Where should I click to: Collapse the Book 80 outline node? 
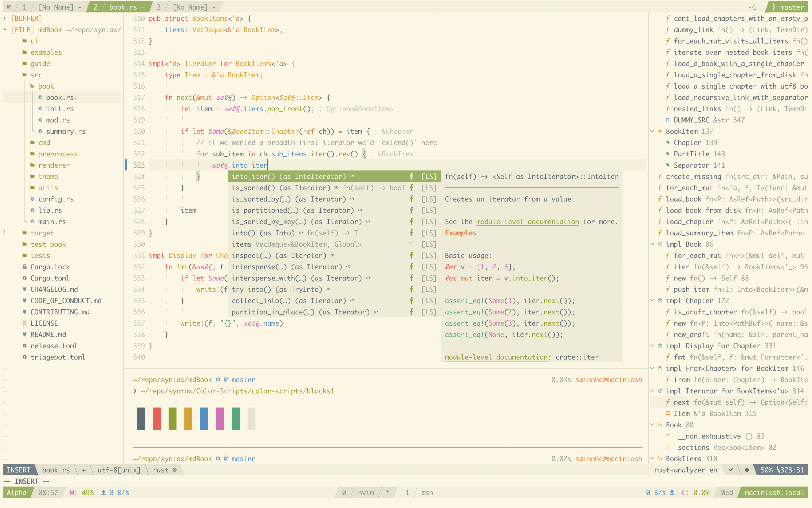(x=652, y=425)
